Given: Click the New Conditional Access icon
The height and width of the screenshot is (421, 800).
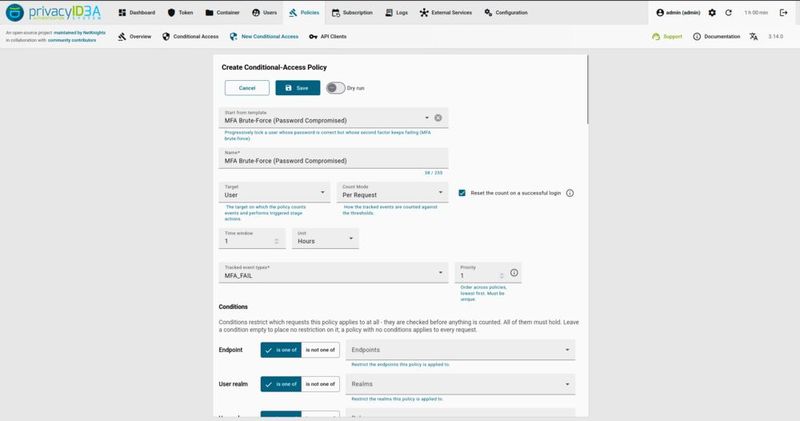Looking at the screenshot, I should tap(234, 37).
